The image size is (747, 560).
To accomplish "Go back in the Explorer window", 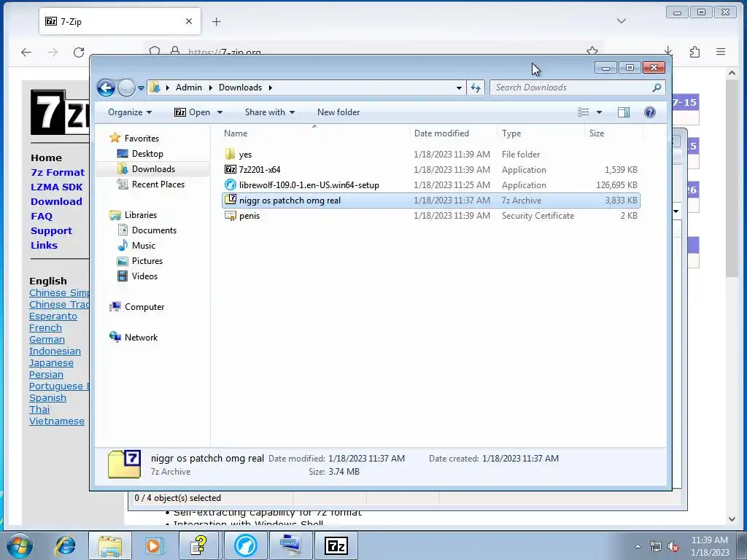I will point(106,87).
